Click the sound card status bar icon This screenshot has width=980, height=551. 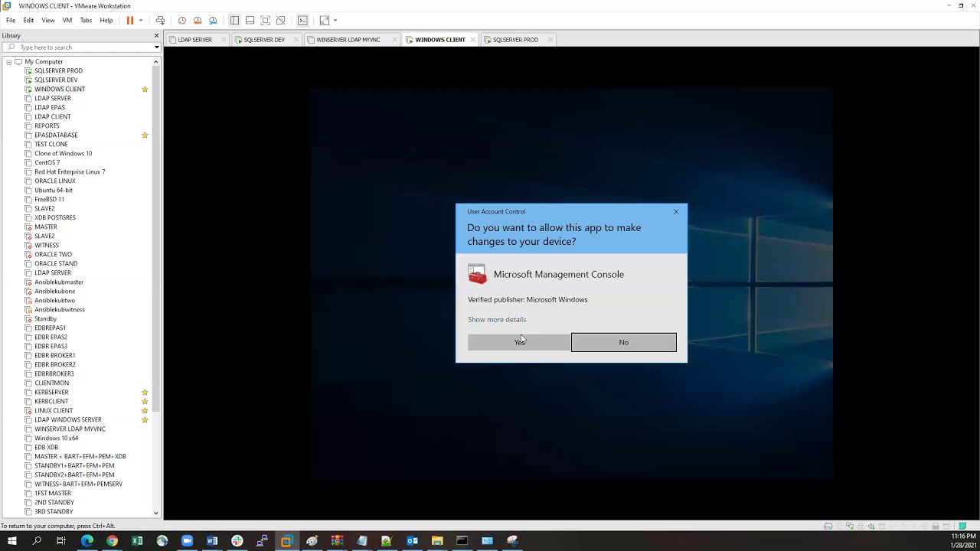[x=871, y=527]
